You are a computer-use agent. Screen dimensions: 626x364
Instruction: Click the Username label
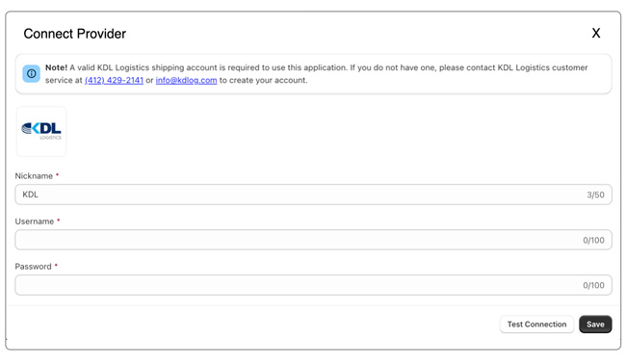[35, 221]
